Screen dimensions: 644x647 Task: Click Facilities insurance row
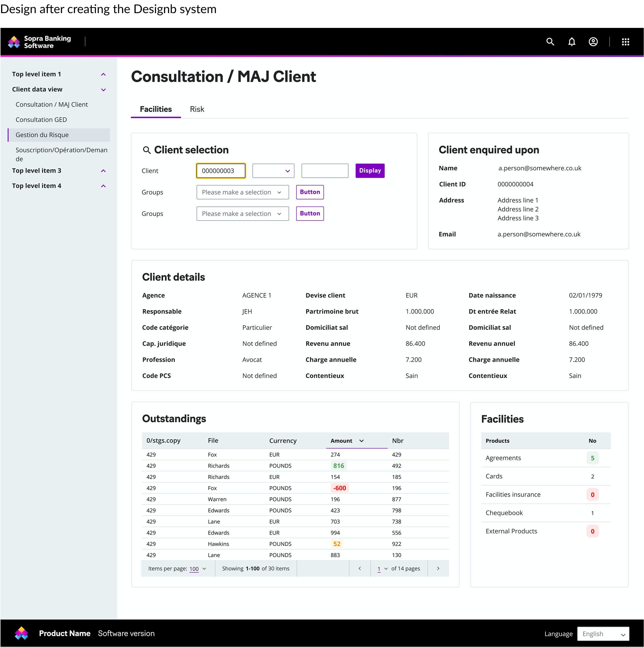[x=546, y=495]
